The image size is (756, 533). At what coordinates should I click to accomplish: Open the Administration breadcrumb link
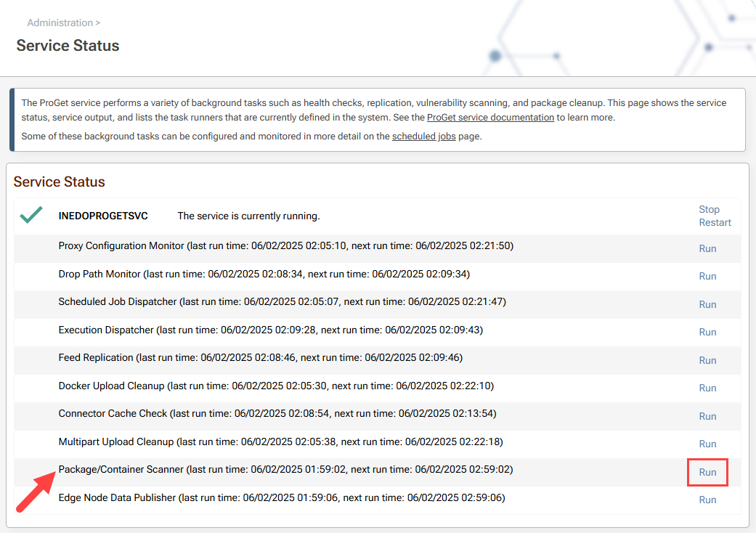(x=60, y=23)
